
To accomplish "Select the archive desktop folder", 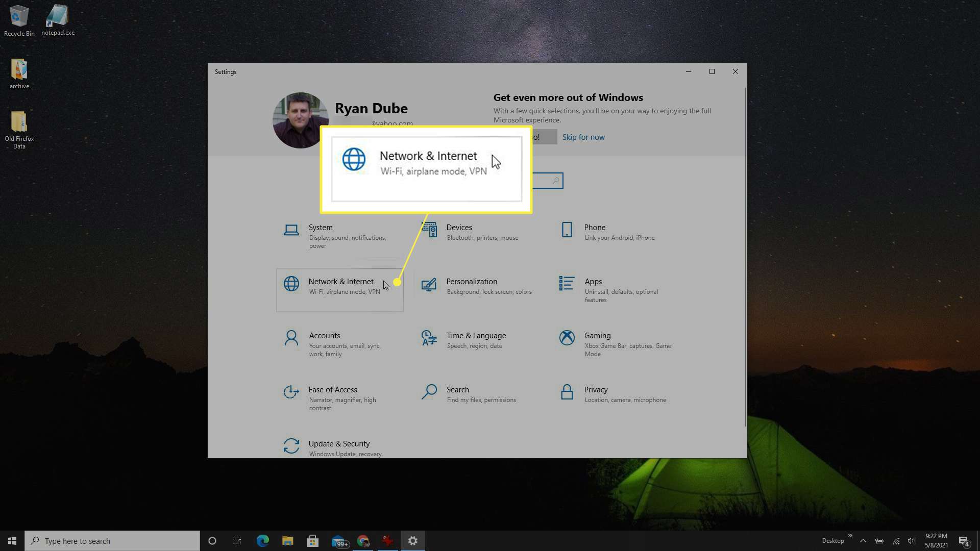I will tap(19, 74).
